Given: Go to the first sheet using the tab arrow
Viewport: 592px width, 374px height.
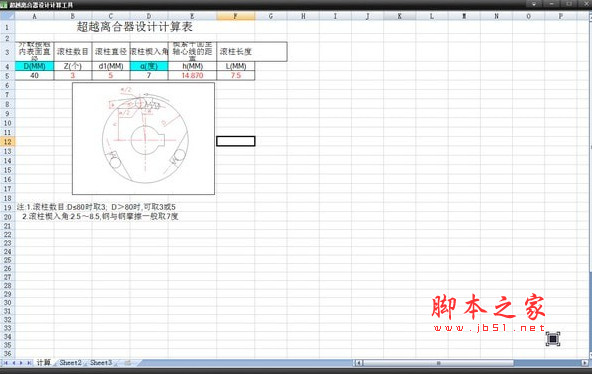Looking at the screenshot, I should [6, 363].
